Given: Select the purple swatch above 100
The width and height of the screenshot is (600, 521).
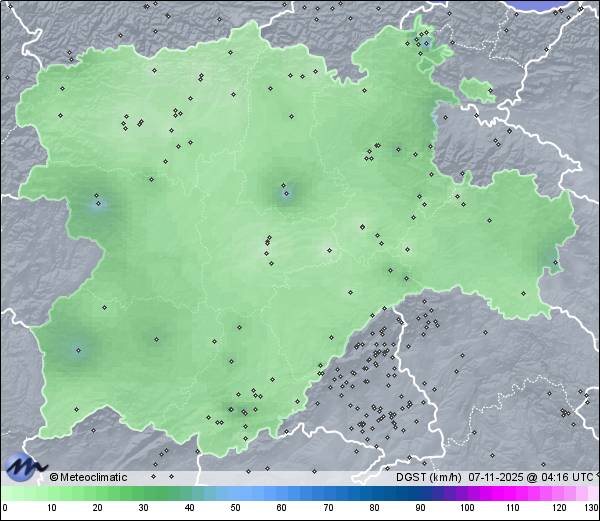Looking at the screenshot, I should (466, 493).
